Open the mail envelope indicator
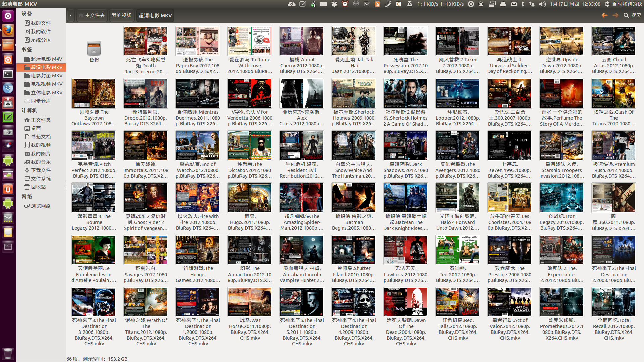 click(514, 4)
